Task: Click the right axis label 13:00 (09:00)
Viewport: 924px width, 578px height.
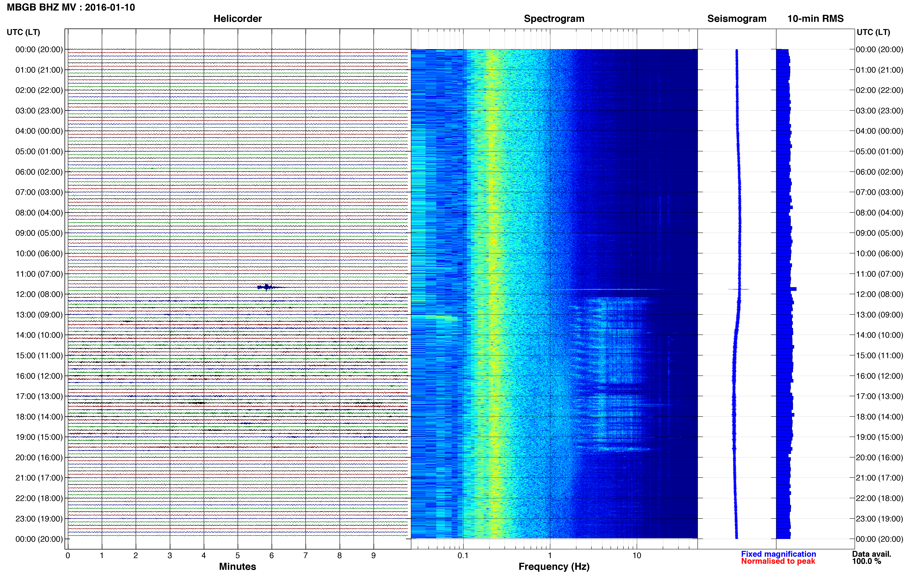Action: pos(879,315)
